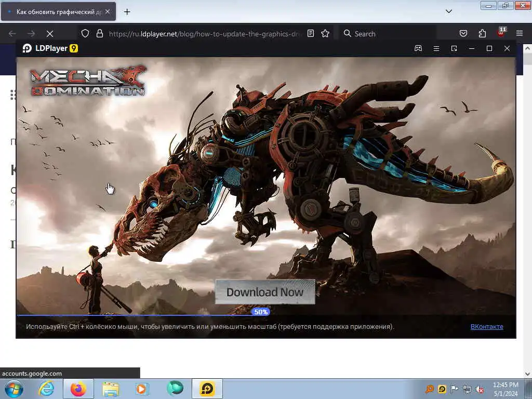
Task: Minimize the LDPlayer window
Action: pyautogui.click(x=472, y=48)
